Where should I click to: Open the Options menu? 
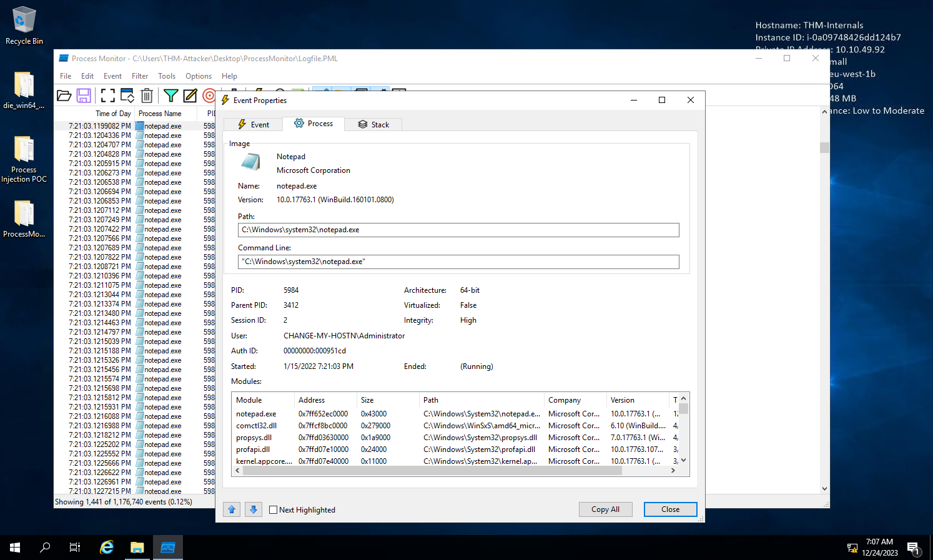click(x=199, y=76)
